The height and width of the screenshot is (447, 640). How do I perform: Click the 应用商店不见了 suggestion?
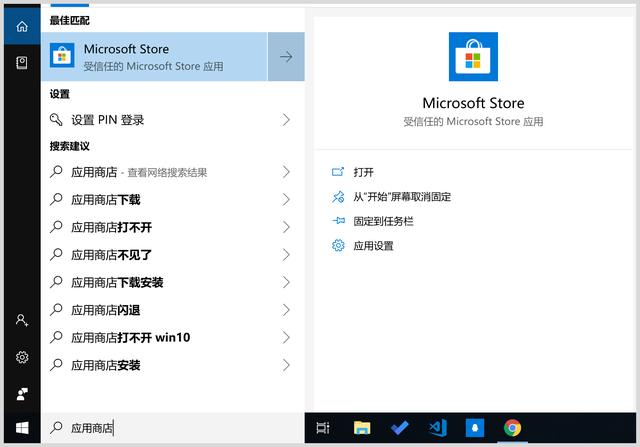tap(173, 255)
